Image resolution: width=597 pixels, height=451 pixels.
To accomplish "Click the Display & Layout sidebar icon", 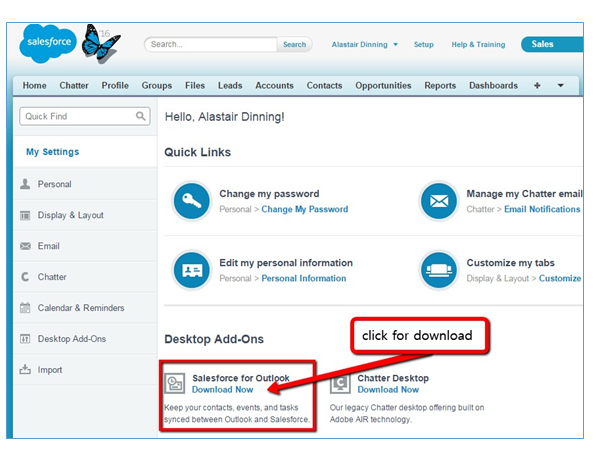I will point(25,215).
